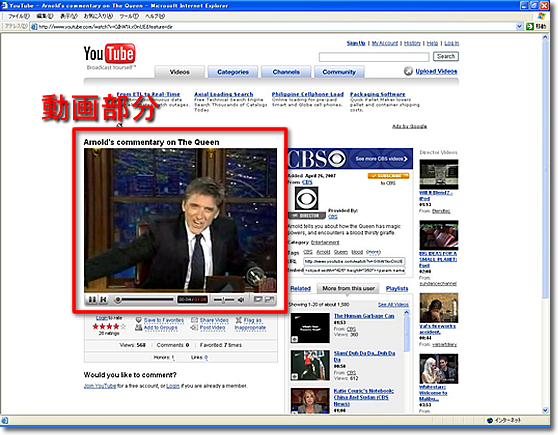Open the History link
This screenshot has width=558, height=435.
[x=412, y=43]
